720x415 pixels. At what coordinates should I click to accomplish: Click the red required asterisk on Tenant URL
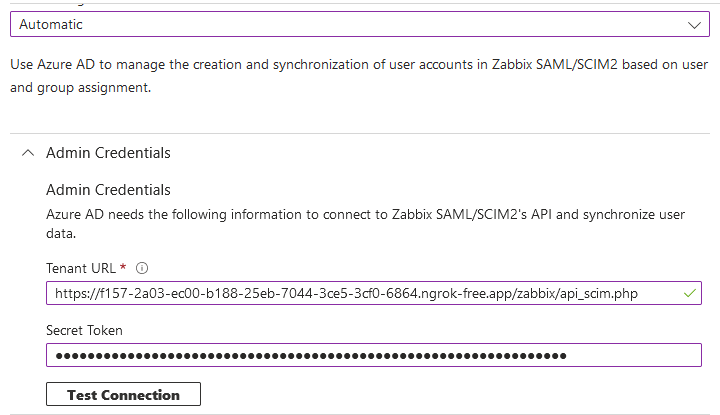(x=123, y=267)
